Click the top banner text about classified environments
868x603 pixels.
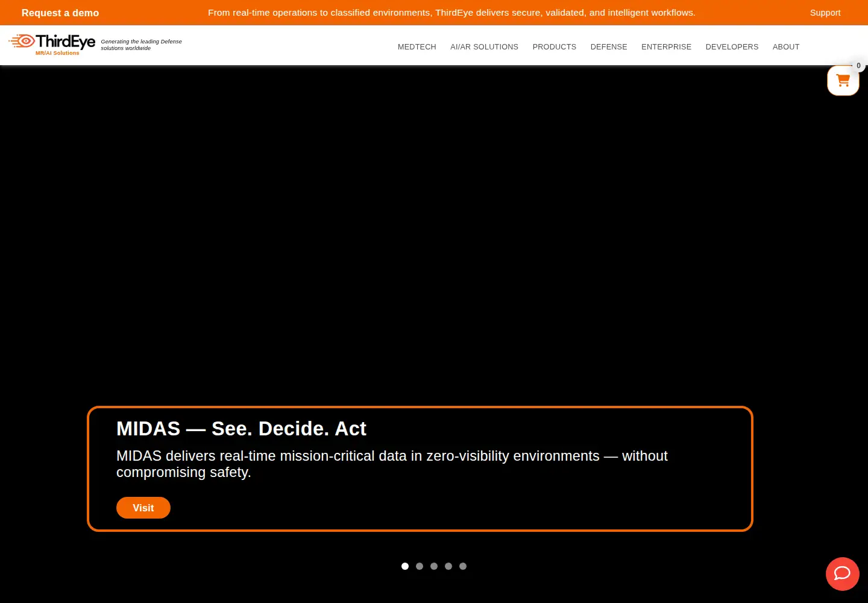(451, 13)
